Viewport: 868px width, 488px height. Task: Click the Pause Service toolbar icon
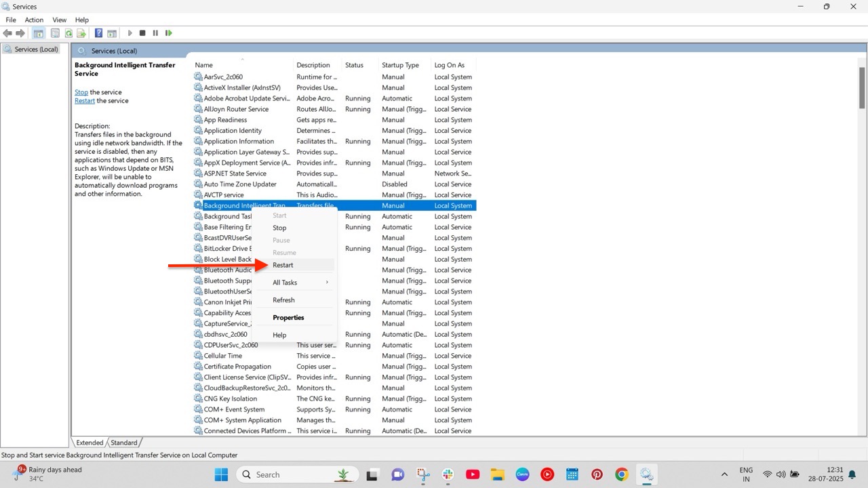pyautogui.click(x=155, y=33)
